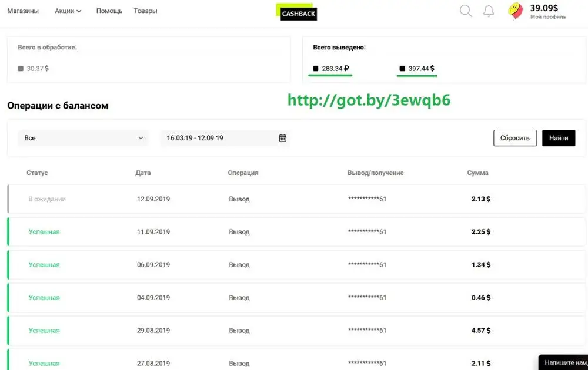Go to CASHBACK logo home
Viewport: 588px width, 370px height.
coord(296,12)
